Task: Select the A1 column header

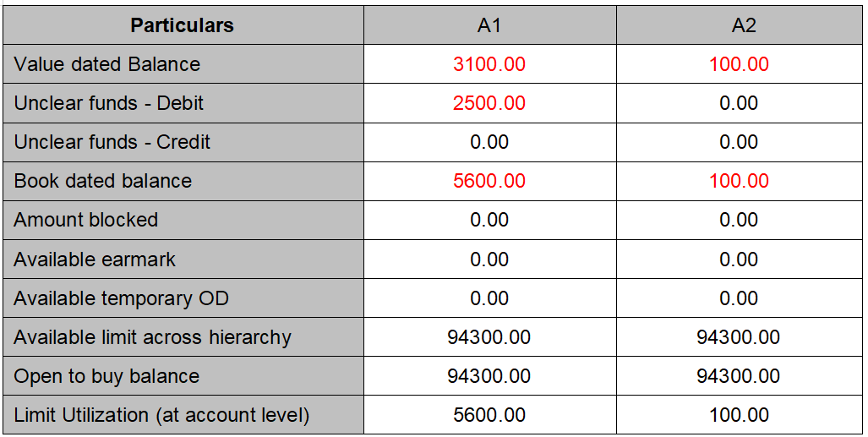Action: [x=489, y=25]
